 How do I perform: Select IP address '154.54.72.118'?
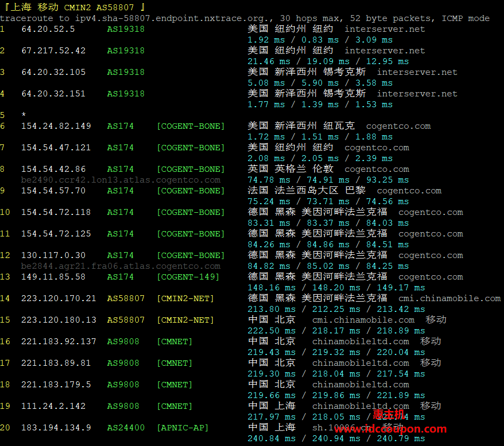(x=56, y=212)
